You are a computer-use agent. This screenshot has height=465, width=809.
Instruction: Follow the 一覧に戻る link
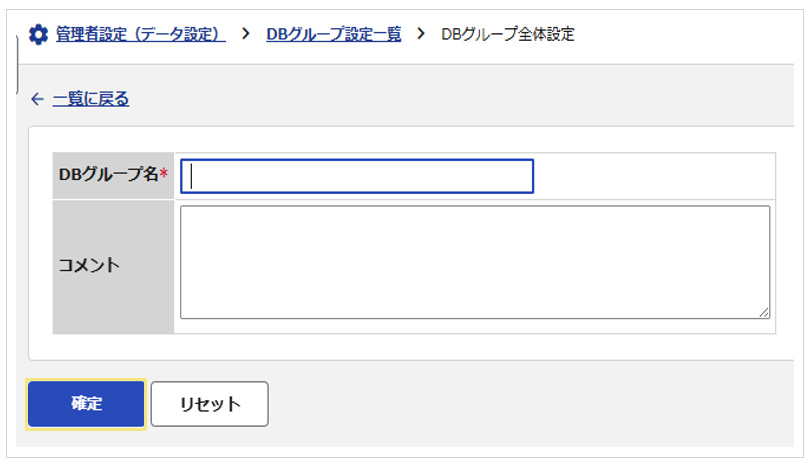pyautogui.click(x=91, y=99)
